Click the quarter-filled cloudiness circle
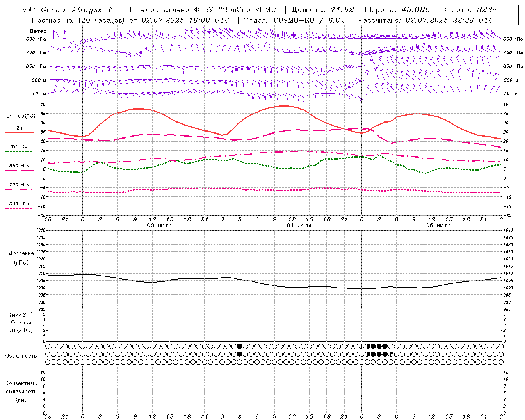This screenshot has height=420, width=525. click(x=390, y=354)
